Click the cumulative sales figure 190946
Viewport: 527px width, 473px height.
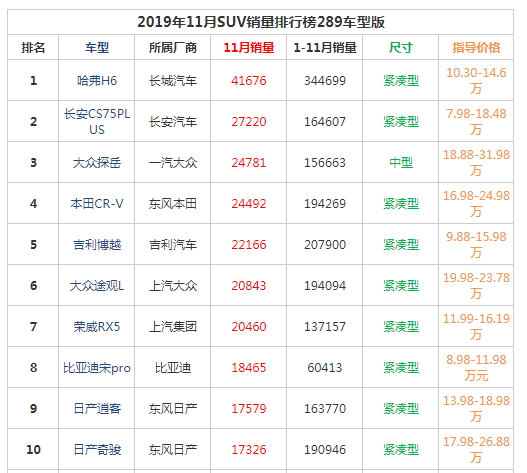(325, 450)
